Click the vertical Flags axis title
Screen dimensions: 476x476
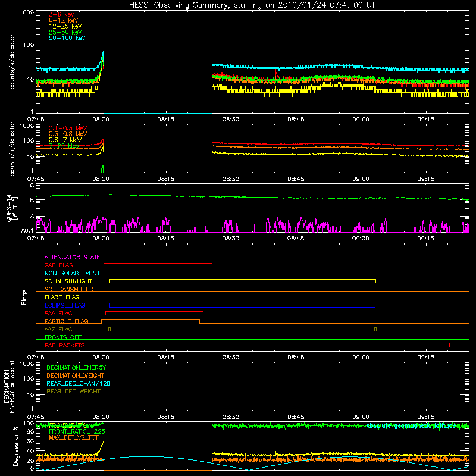point(24,297)
